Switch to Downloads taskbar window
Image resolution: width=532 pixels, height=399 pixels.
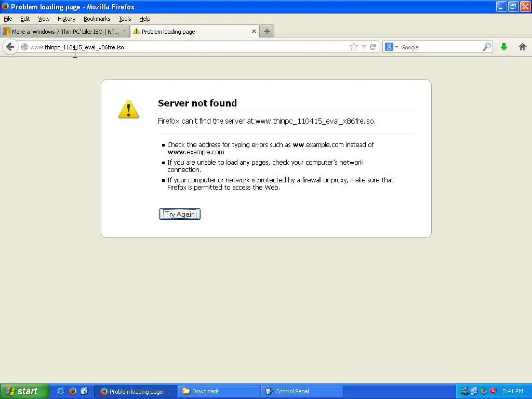coord(218,391)
